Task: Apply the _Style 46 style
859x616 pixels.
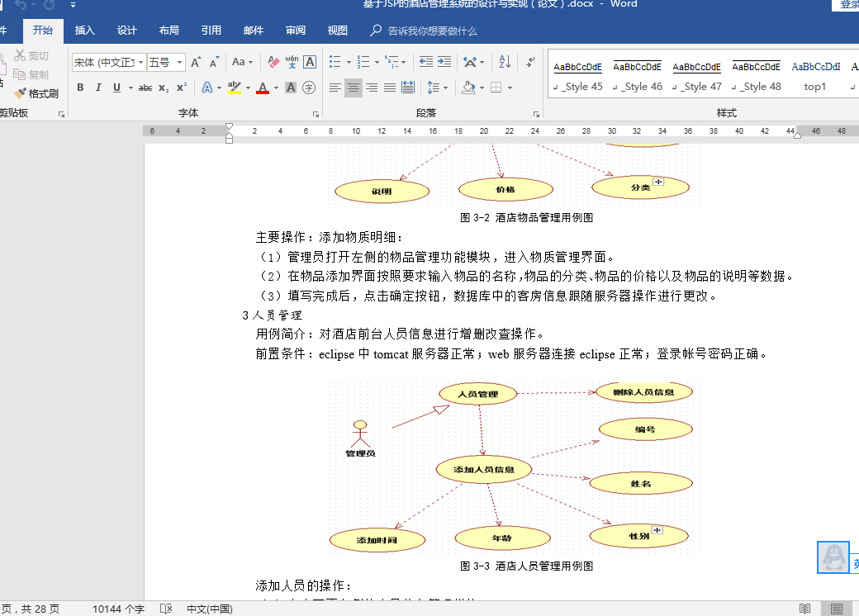Action: pyautogui.click(x=637, y=76)
